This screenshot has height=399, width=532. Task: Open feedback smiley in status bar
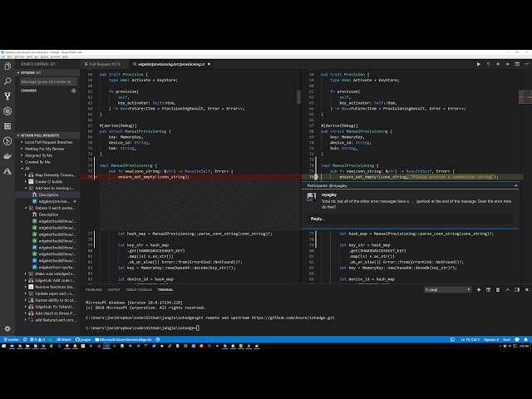517,339
